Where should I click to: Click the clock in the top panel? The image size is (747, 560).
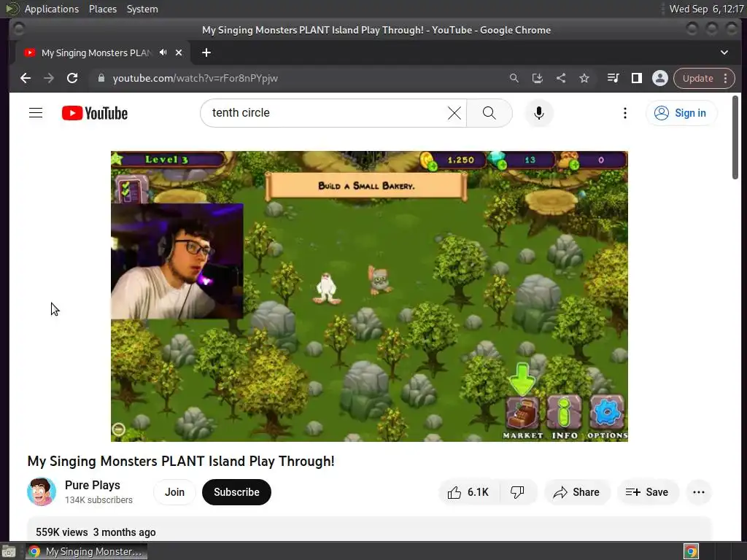[706, 9]
